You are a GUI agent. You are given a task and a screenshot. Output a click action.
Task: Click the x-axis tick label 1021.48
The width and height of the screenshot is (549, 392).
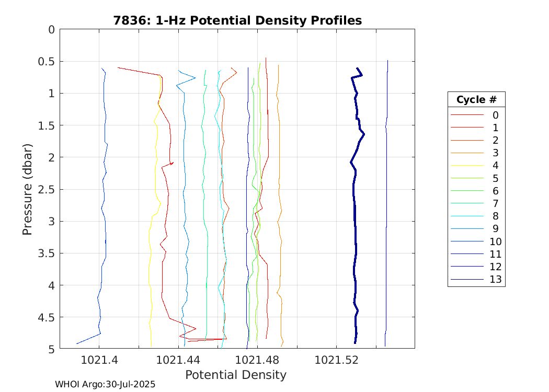257,360
